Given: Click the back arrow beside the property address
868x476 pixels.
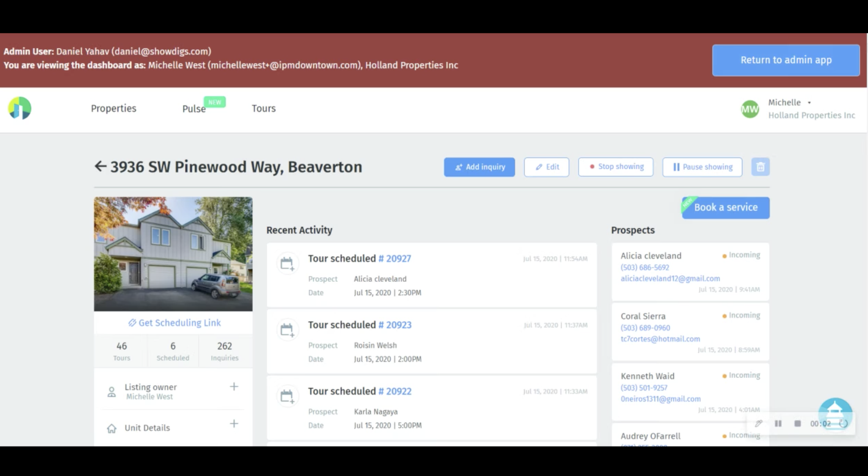Looking at the screenshot, I should [100, 166].
